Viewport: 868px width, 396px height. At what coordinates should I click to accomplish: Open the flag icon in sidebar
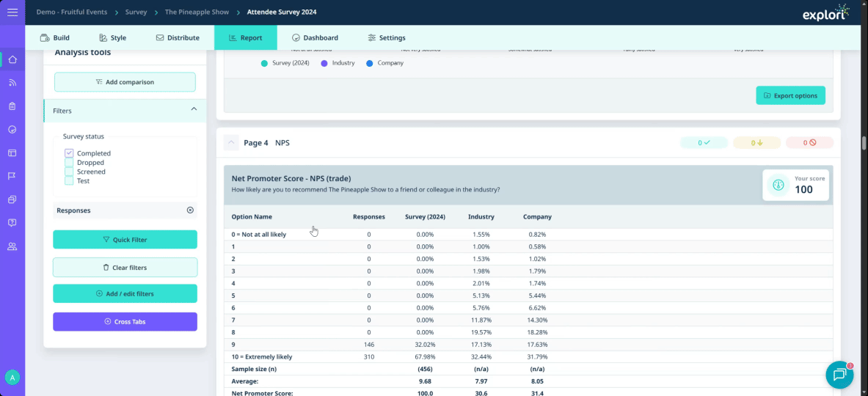12,176
